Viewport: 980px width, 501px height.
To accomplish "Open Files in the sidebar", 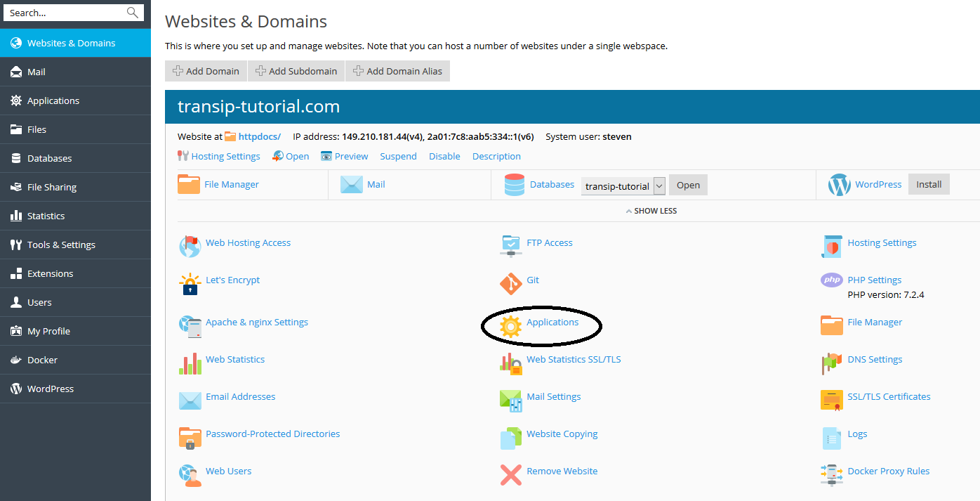I will point(75,129).
